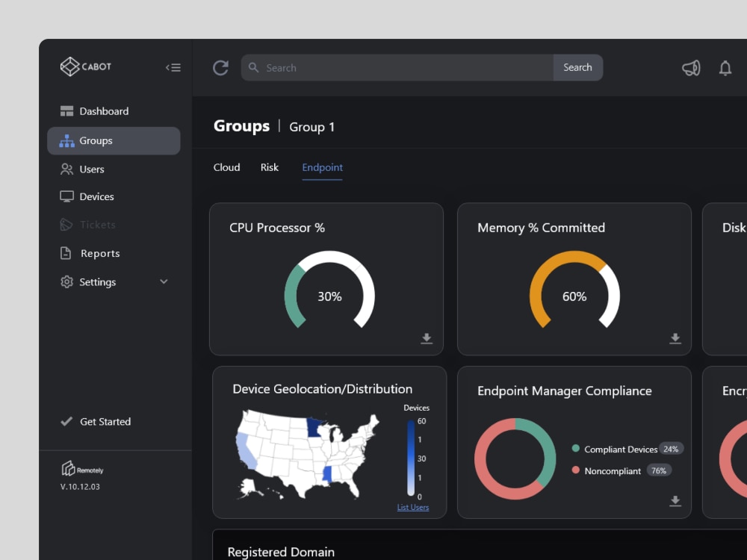The height and width of the screenshot is (560, 747).
Task: Click Mississippi on the US map
Action: (x=327, y=474)
